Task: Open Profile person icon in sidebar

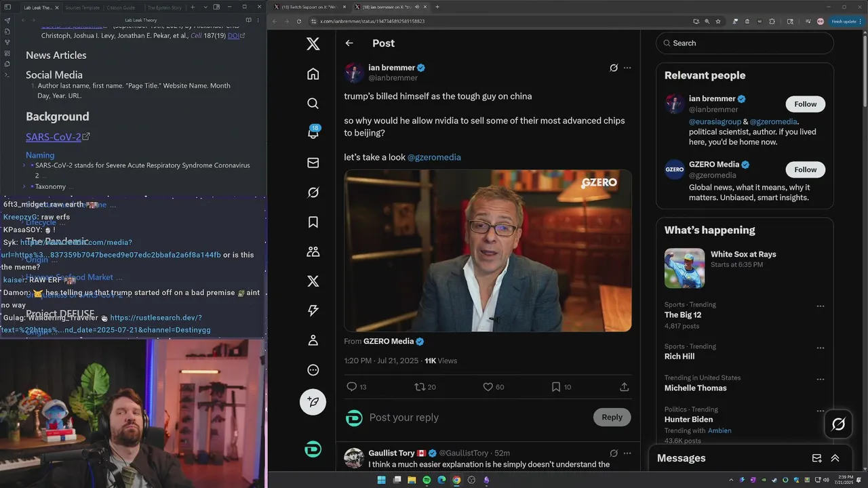Action: [x=313, y=340]
